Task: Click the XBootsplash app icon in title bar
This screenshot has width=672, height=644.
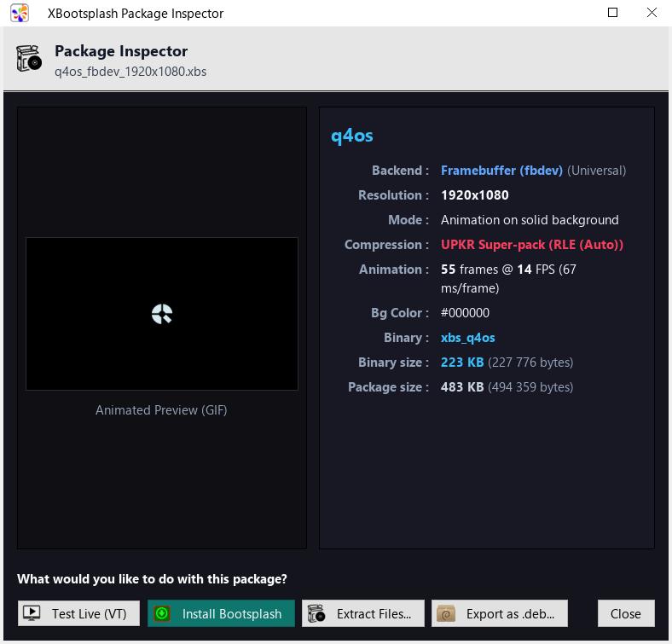Action: pyautogui.click(x=20, y=14)
